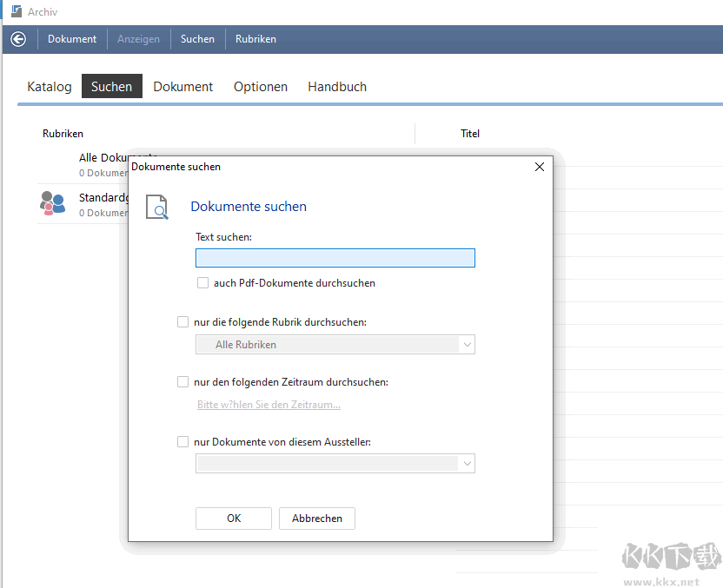
Task: Switch to the Katalog tab
Action: click(50, 87)
